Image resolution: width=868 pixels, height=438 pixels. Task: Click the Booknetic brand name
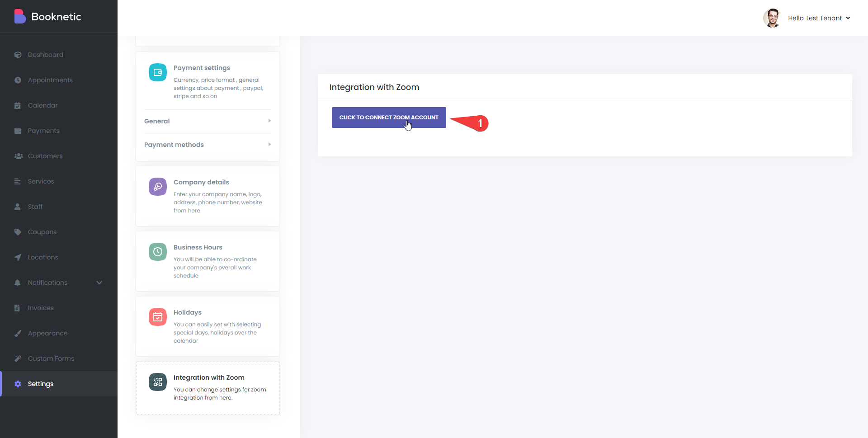click(56, 17)
